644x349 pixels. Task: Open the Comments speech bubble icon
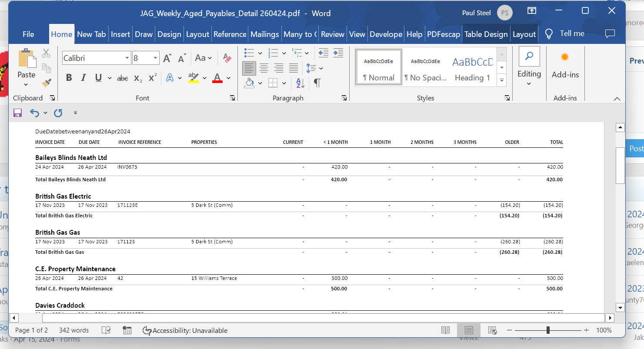click(x=610, y=33)
